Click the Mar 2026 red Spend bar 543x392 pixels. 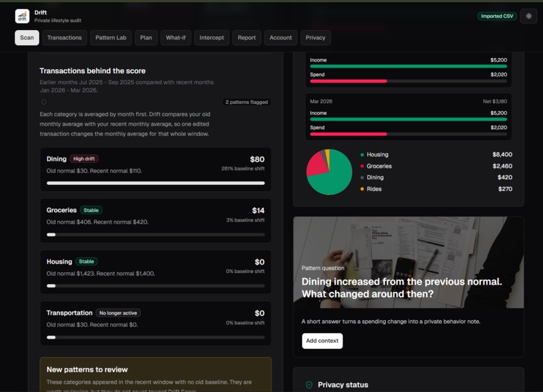click(348, 133)
